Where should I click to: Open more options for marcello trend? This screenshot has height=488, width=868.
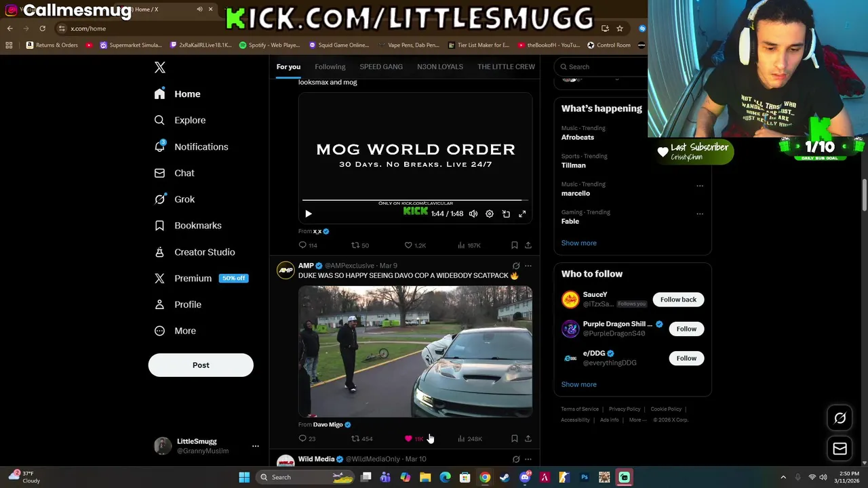click(700, 186)
